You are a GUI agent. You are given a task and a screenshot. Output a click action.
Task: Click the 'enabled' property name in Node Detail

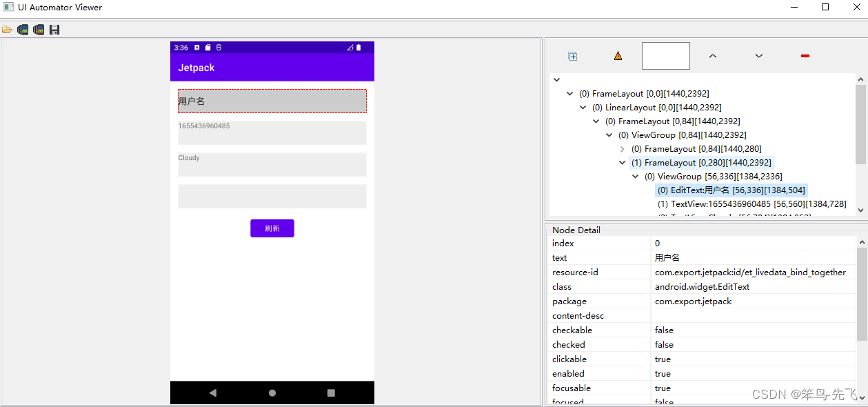568,374
